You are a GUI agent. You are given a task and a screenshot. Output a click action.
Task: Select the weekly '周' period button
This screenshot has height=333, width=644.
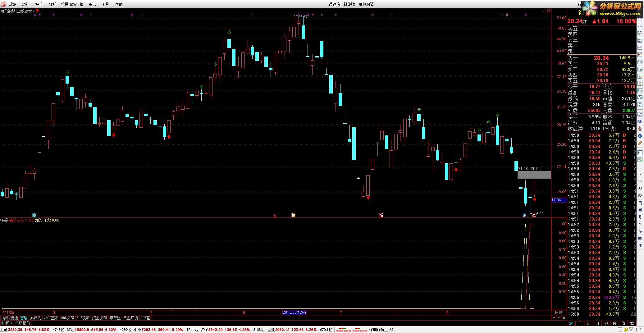point(640,210)
